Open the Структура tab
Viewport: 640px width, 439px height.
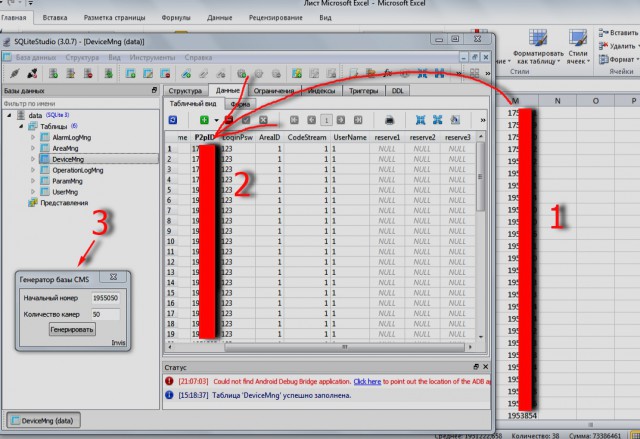[185, 91]
